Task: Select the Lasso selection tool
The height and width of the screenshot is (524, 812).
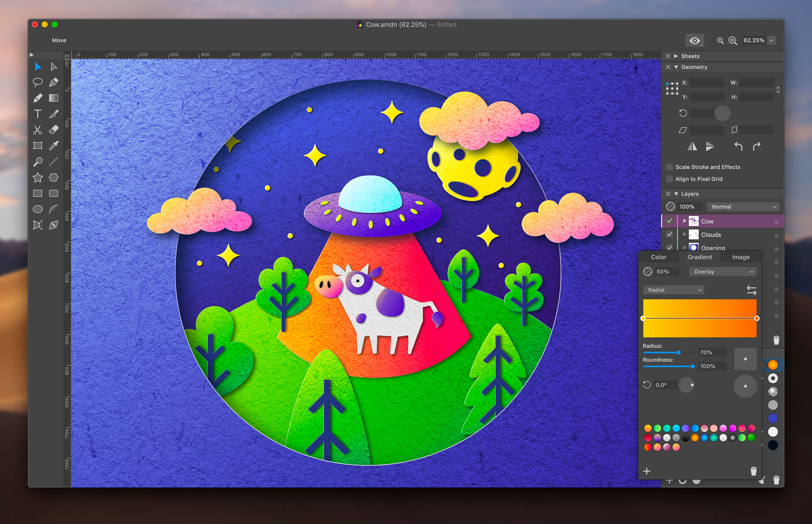Action: 37,82
